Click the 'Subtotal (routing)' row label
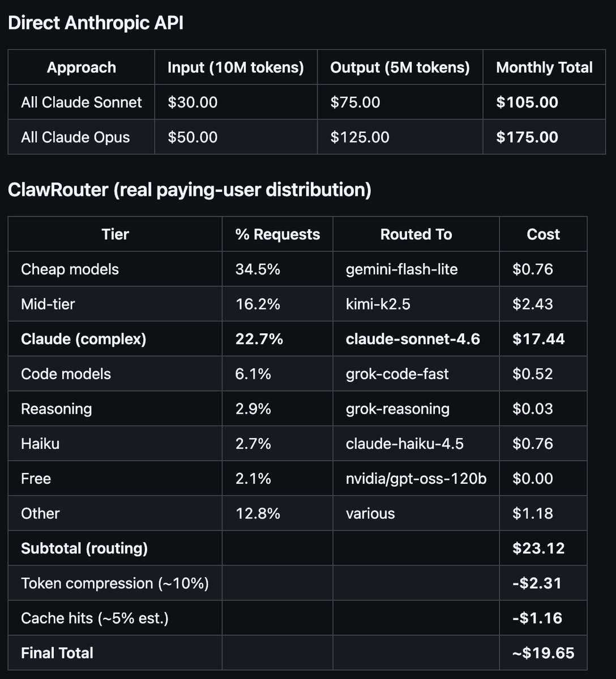Viewport: 616px width, 679px height. click(x=84, y=548)
